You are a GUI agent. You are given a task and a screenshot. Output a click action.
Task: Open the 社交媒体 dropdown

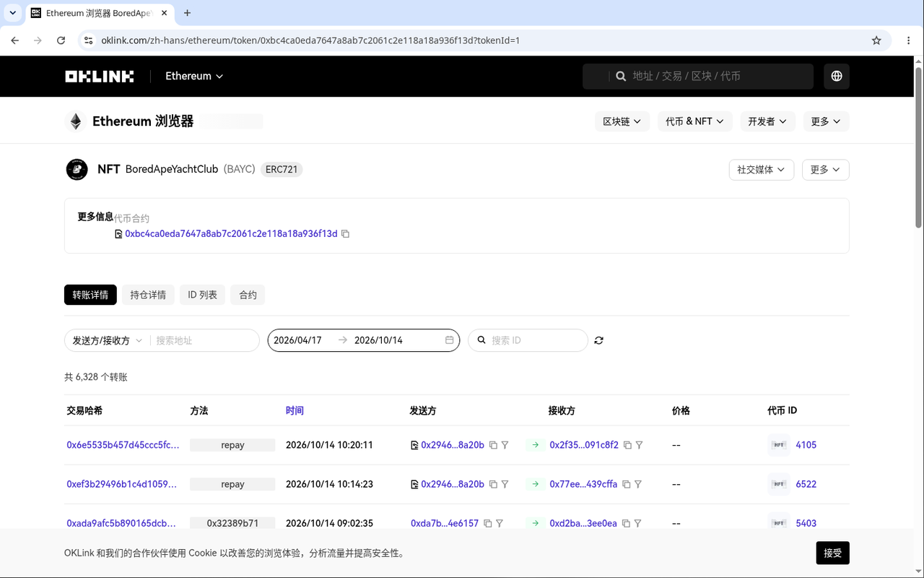coord(762,170)
